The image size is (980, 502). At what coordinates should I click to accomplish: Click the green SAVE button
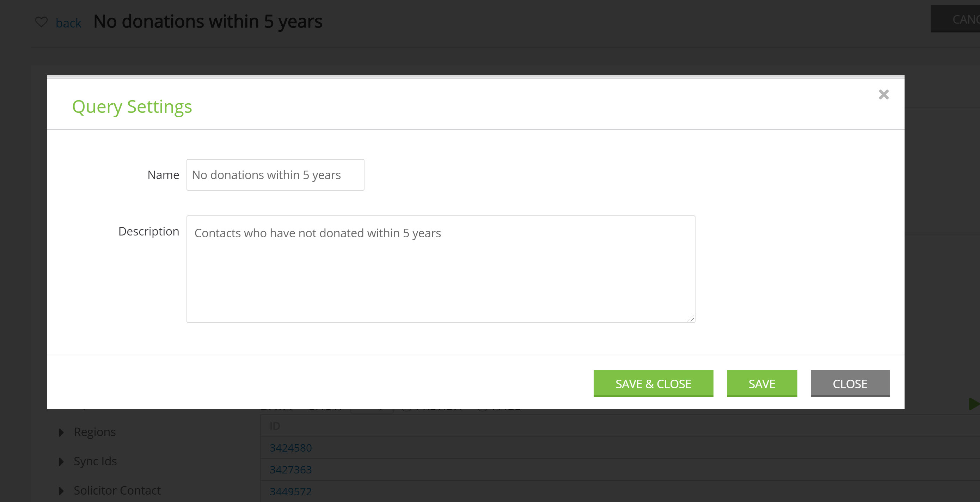(x=762, y=383)
